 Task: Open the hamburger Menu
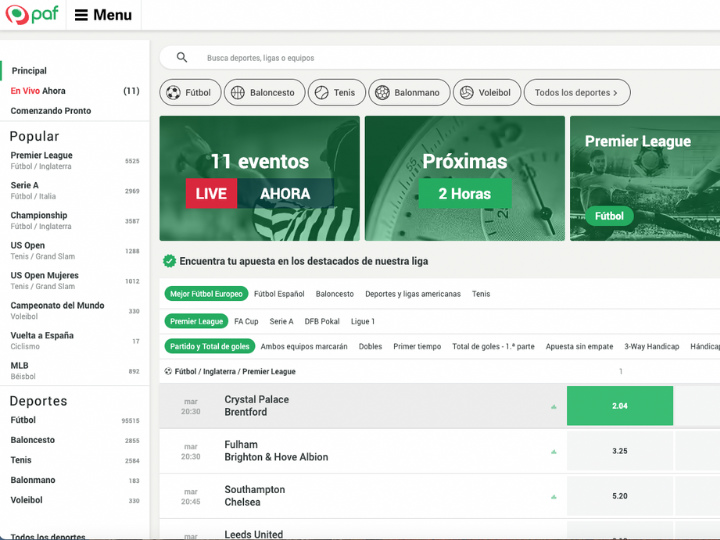103,15
